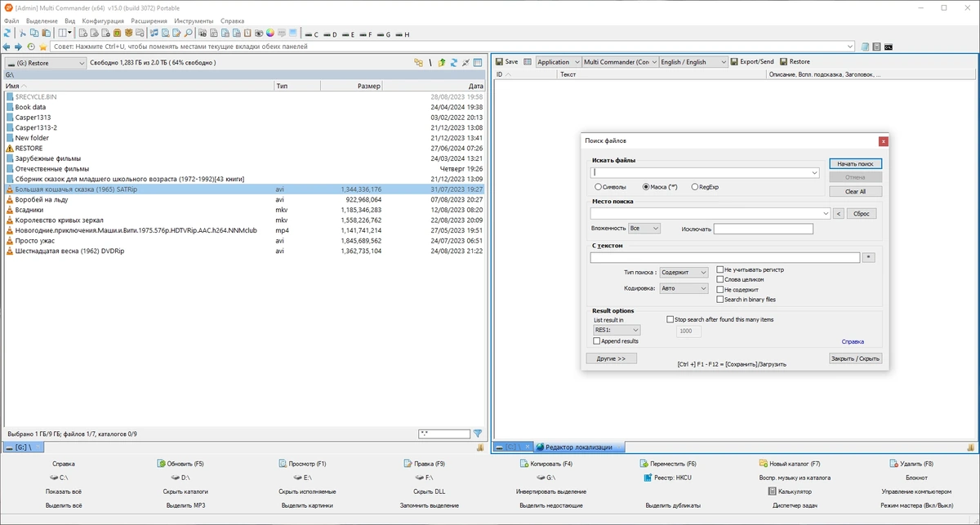Open the Кодировка Авто dropdown
The image size is (980, 525).
[683, 288]
